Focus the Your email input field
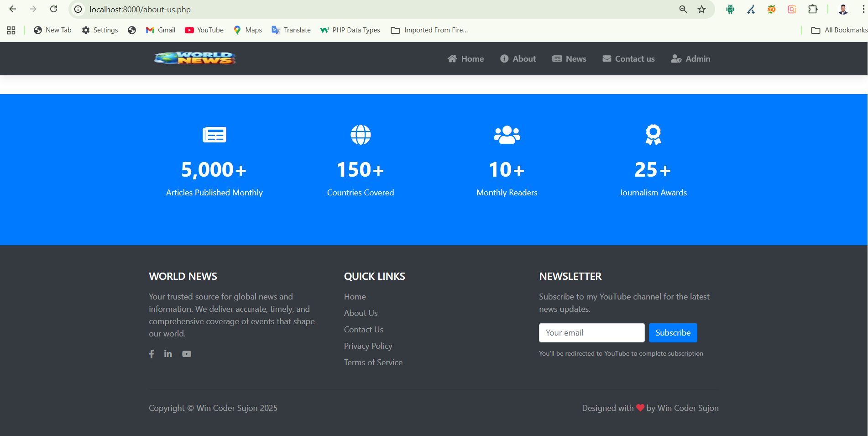 [x=591, y=333]
